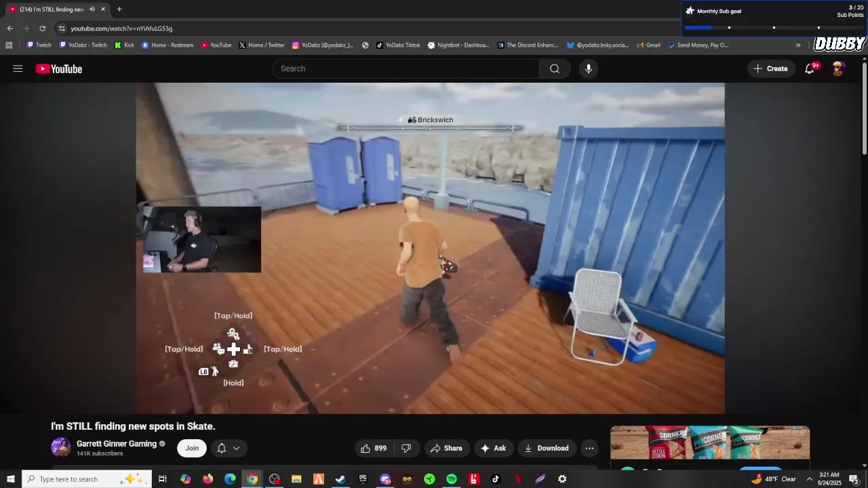Open Task View on the taskbar
The height and width of the screenshot is (488, 868).
[163, 479]
